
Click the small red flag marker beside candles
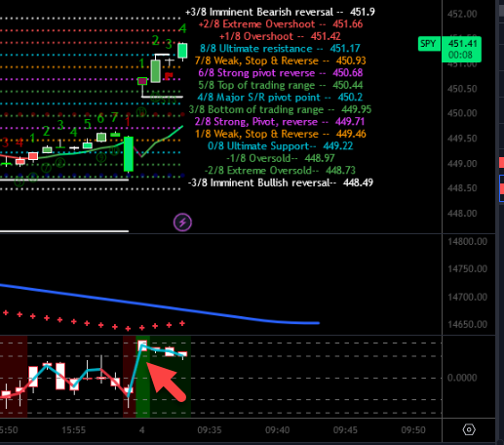pyautogui.click(x=169, y=76)
